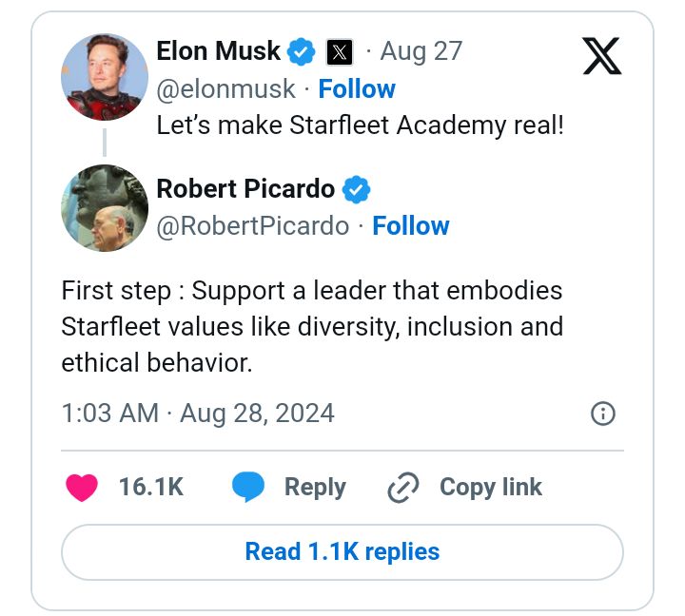Click the black X affiliation badge

340,51
